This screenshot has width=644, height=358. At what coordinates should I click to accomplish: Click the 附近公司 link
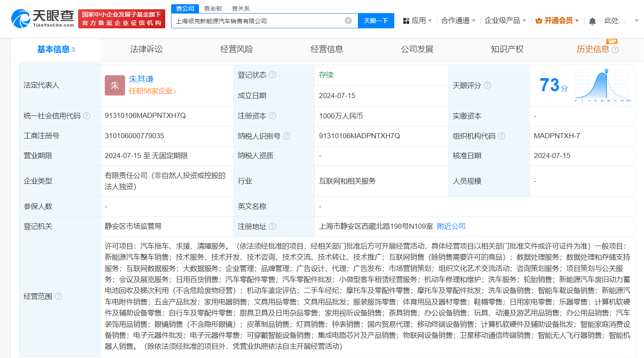click(x=450, y=226)
